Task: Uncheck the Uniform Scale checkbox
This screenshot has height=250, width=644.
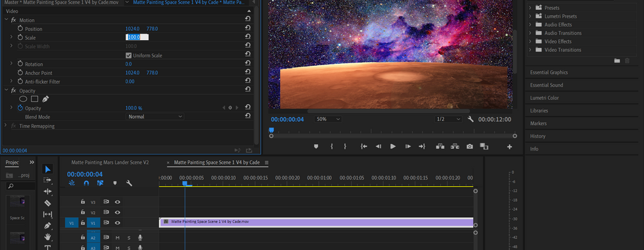Action: point(129,55)
